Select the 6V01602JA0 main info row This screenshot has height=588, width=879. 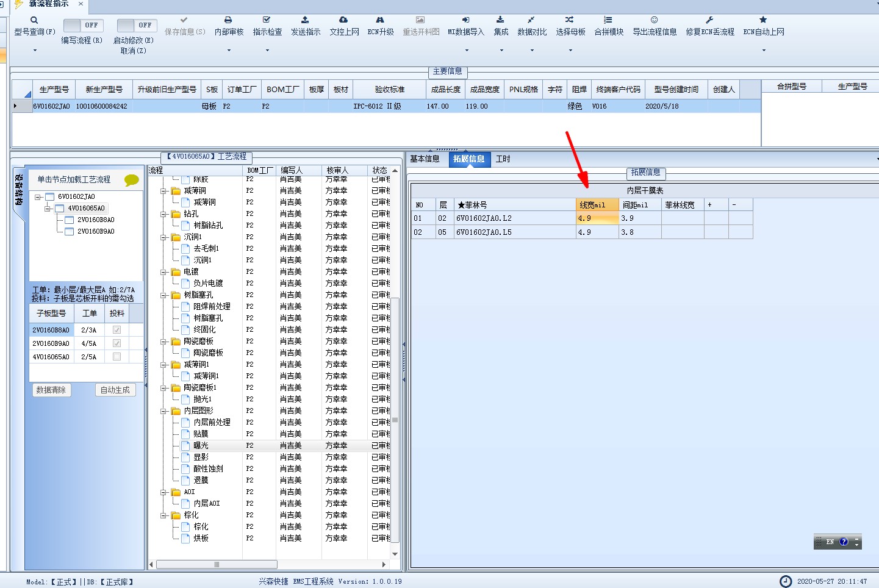pyautogui.click(x=387, y=106)
